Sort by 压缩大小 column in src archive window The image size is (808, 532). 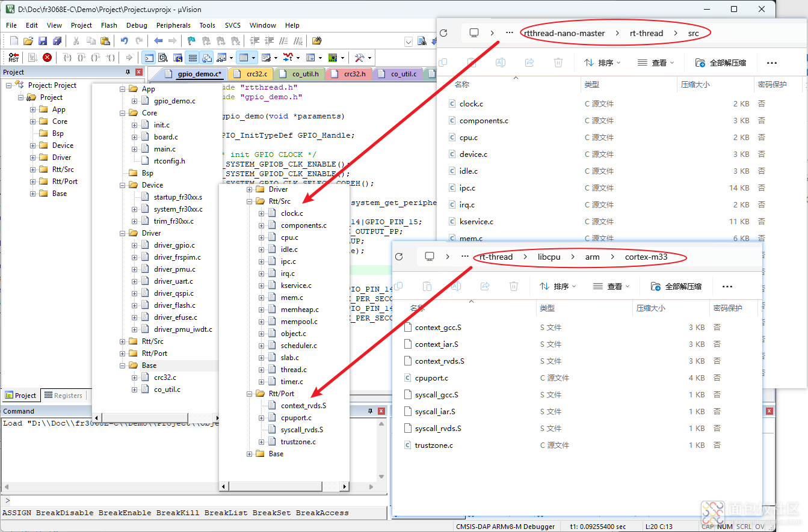[x=695, y=85]
